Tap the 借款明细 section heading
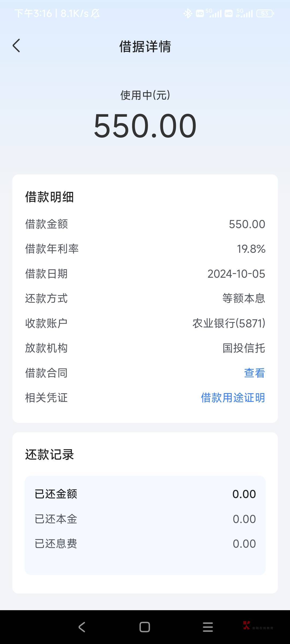 click(x=49, y=197)
